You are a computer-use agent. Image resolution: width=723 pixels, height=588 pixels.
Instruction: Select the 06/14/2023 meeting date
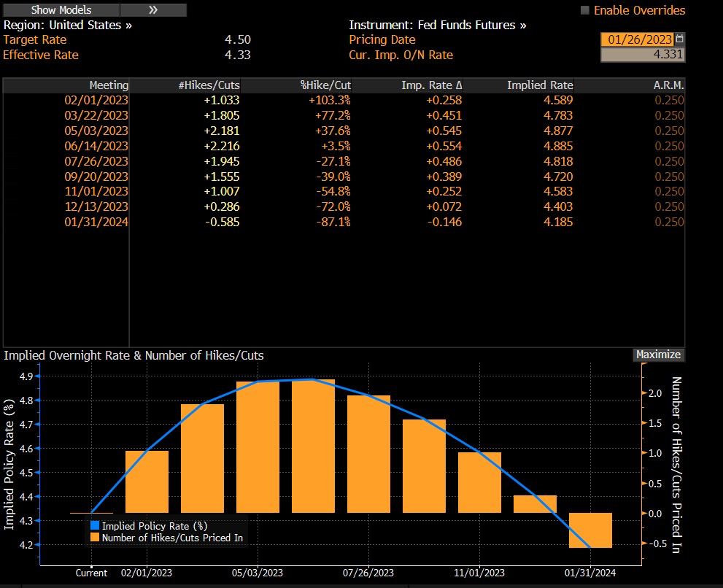tap(96, 146)
